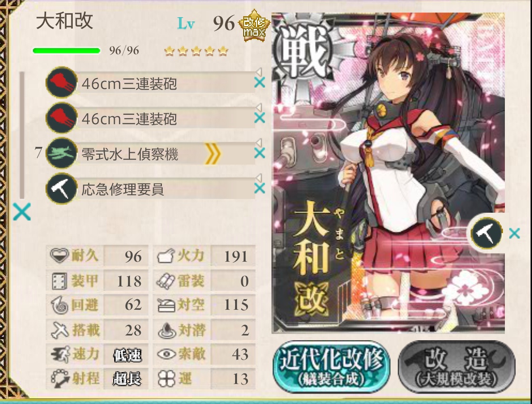Unequip 応急修理要員 using its X
The height and width of the screenshot is (404, 532).
259,188
